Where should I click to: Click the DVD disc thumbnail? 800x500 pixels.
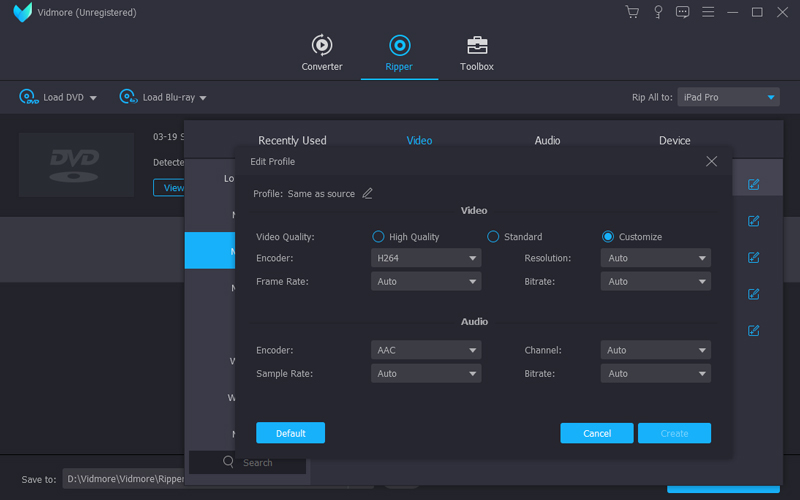[x=76, y=164]
